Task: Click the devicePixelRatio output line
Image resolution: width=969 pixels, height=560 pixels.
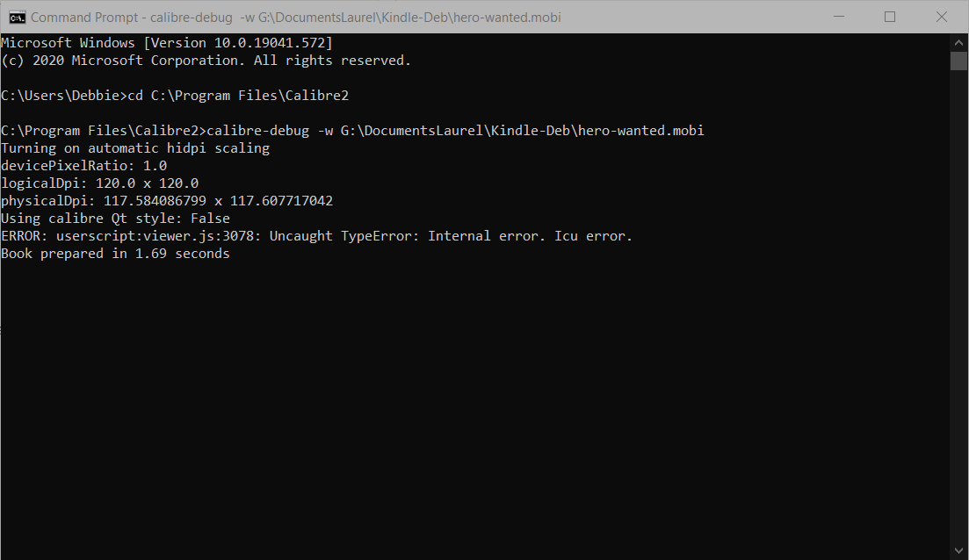Action: pos(84,166)
